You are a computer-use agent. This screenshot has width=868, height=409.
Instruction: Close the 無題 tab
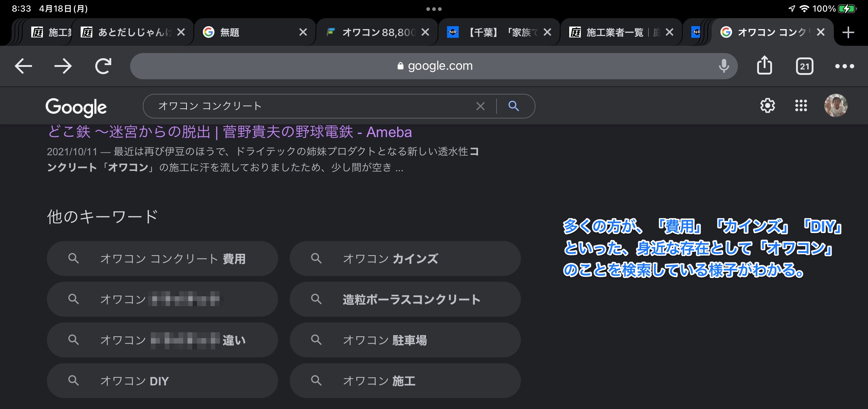(x=303, y=32)
